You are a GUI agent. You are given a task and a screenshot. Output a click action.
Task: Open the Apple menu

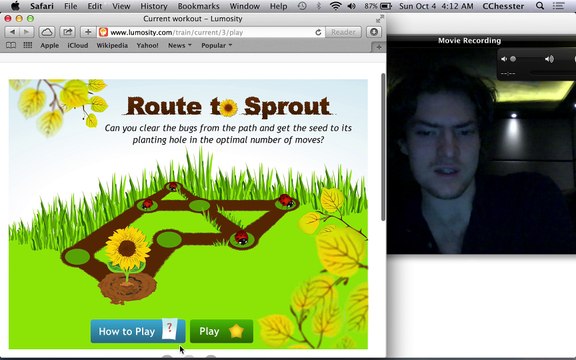click(15, 6)
